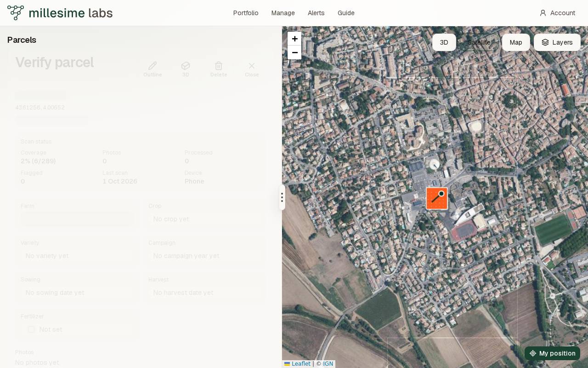Screen dimensions: 588x368
Task: Open the Guide menu
Action: (x=346, y=13)
